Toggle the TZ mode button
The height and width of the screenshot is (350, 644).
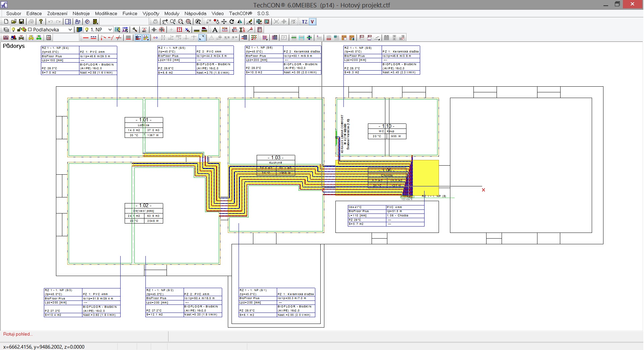click(304, 22)
